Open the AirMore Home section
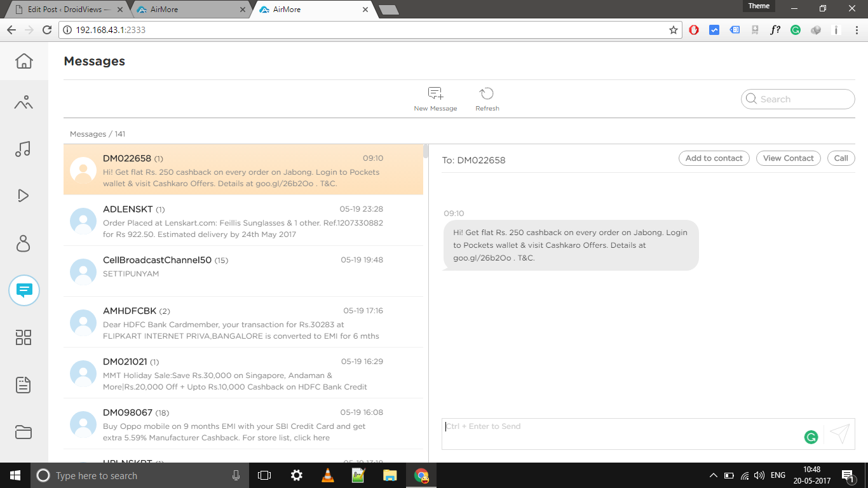The image size is (868, 488). pyautogui.click(x=24, y=61)
